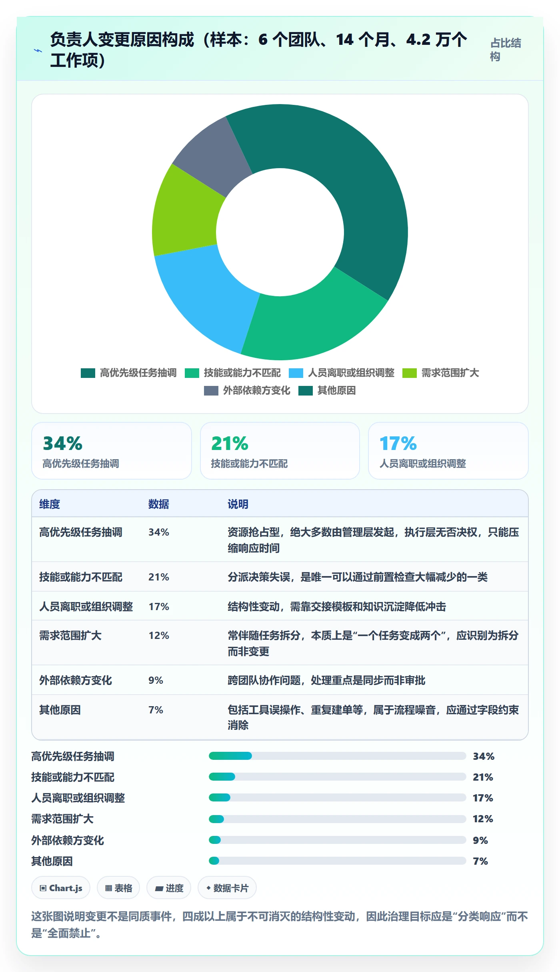Click the 占比结构 label in header
The width and height of the screenshot is (560, 972).
click(506, 50)
